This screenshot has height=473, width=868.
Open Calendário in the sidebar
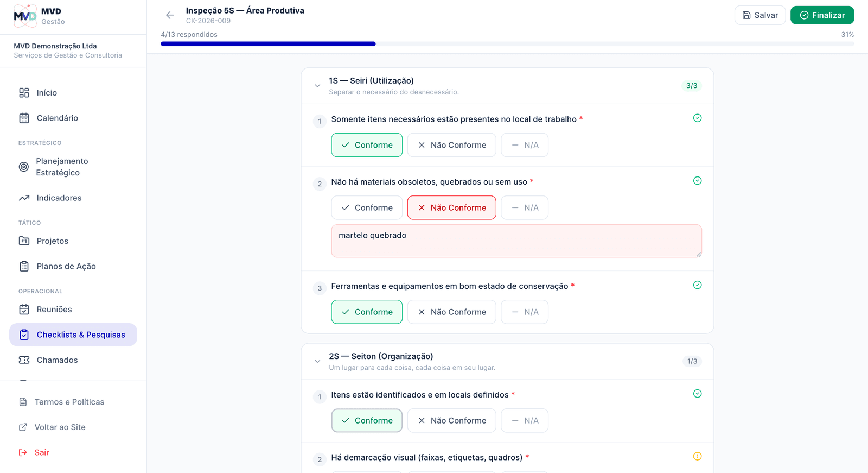point(73,118)
